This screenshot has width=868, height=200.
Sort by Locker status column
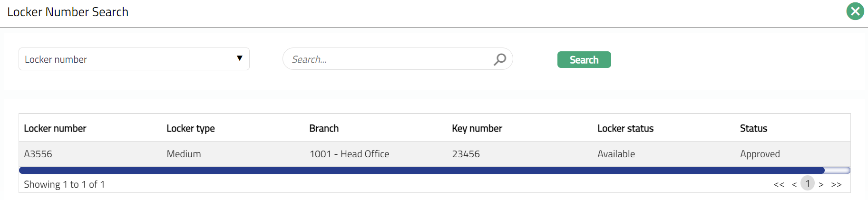[x=625, y=128]
